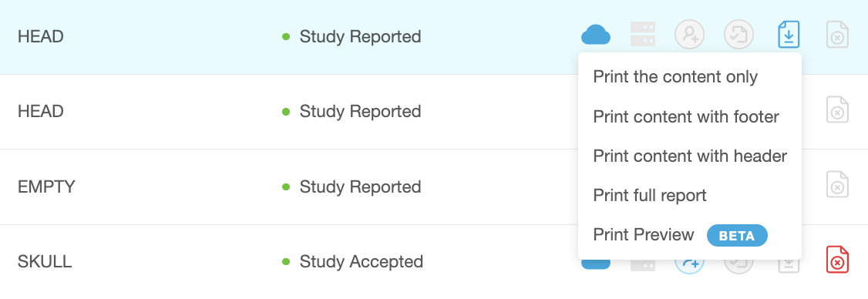Click delete document icon in EMPTY row
The height and width of the screenshot is (299, 868).
tap(838, 185)
